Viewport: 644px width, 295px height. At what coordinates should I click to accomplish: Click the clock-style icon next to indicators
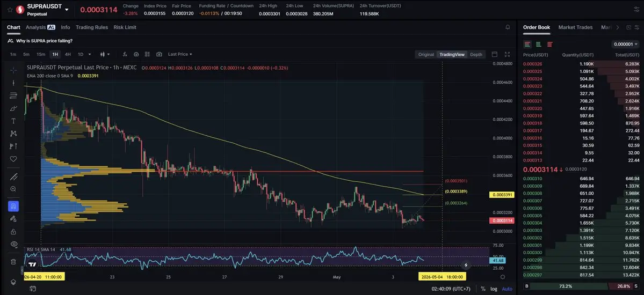pyautogui.click(x=136, y=54)
